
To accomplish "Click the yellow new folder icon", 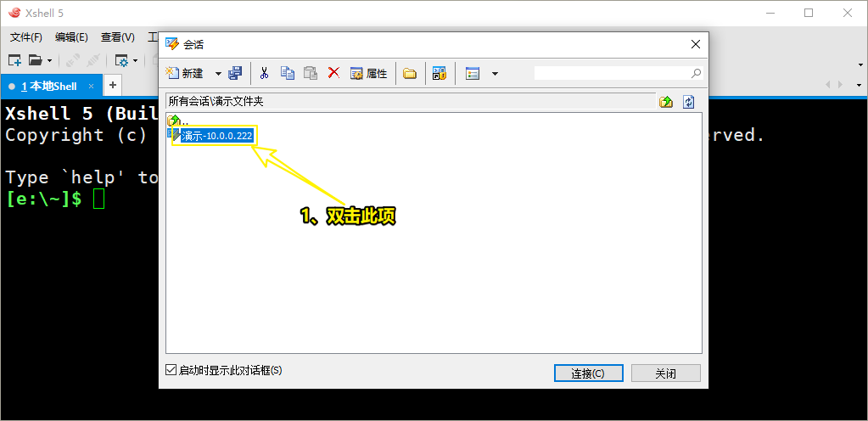I will pos(410,73).
